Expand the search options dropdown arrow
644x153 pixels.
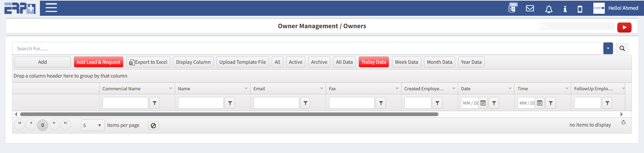[x=608, y=48]
